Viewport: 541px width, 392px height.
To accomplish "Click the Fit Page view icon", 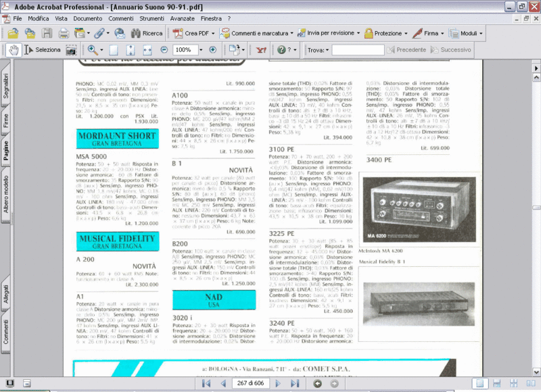I will 131,50.
